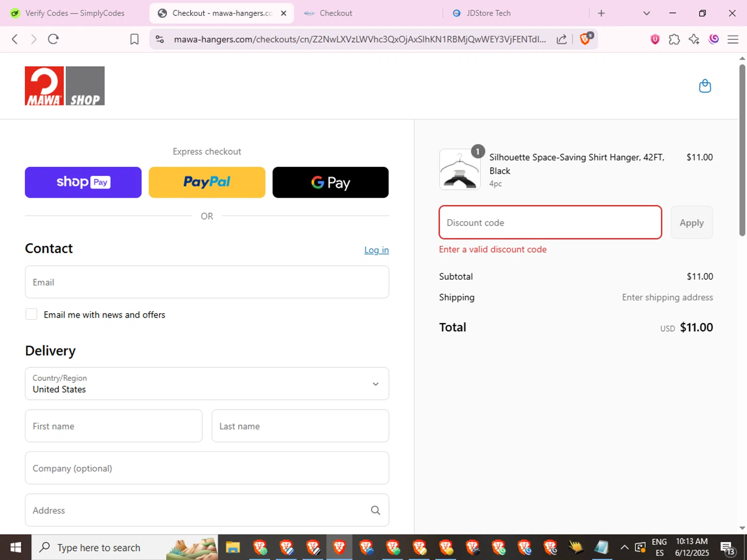Go back to the previous page

coord(15,39)
